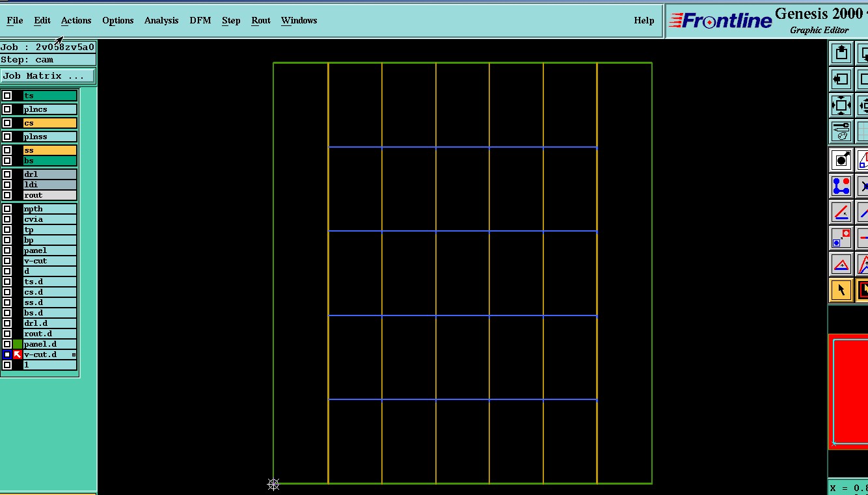The height and width of the screenshot is (495, 868).
Task: Open the Options menu
Action: click(118, 20)
